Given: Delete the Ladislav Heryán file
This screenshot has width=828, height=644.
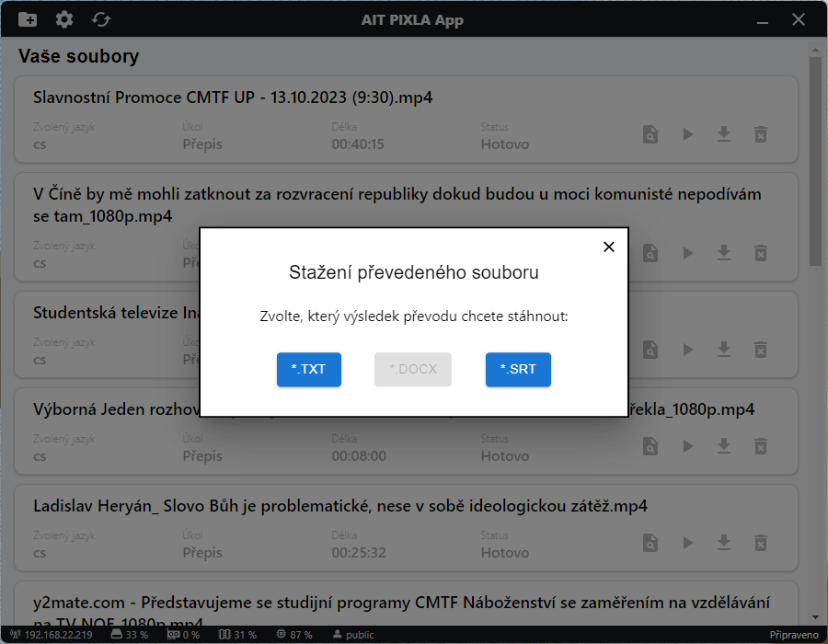Looking at the screenshot, I should click(761, 543).
